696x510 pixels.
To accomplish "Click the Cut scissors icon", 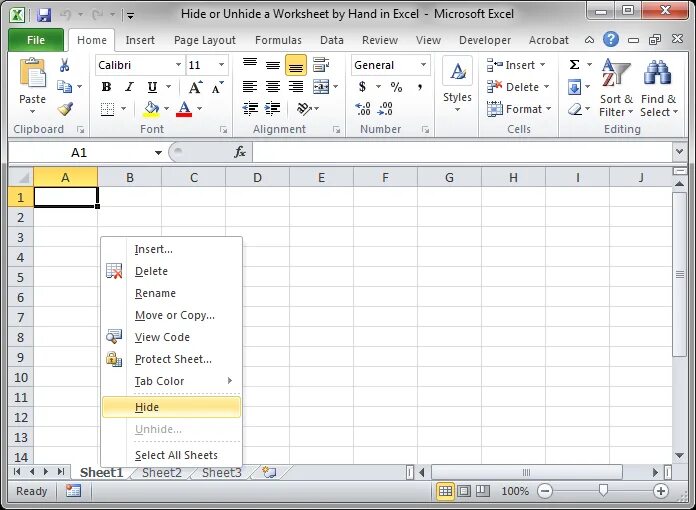I will tap(64, 65).
